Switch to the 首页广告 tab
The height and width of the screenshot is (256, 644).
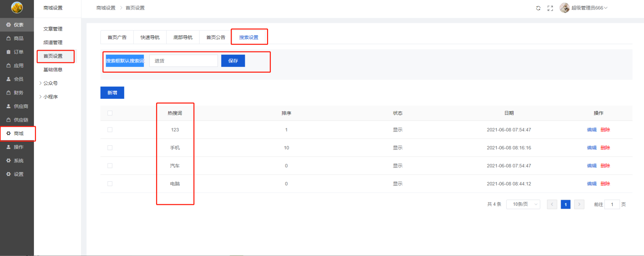(117, 37)
